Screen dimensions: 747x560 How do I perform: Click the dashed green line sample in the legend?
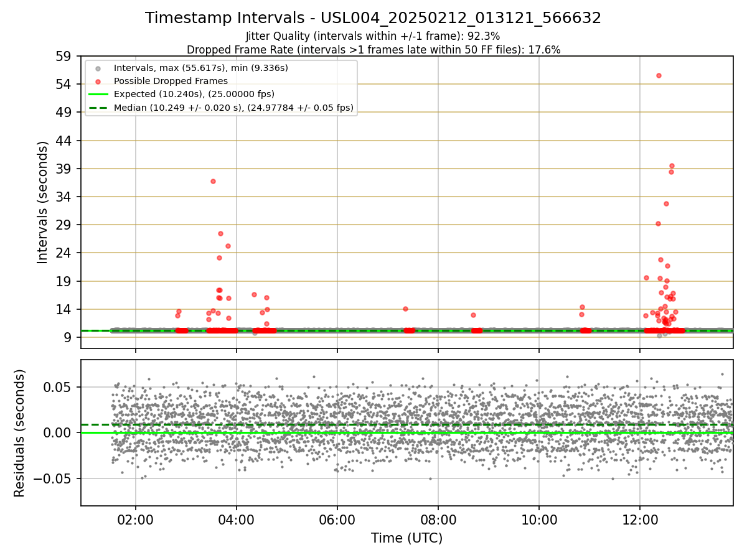coord(98,108)
